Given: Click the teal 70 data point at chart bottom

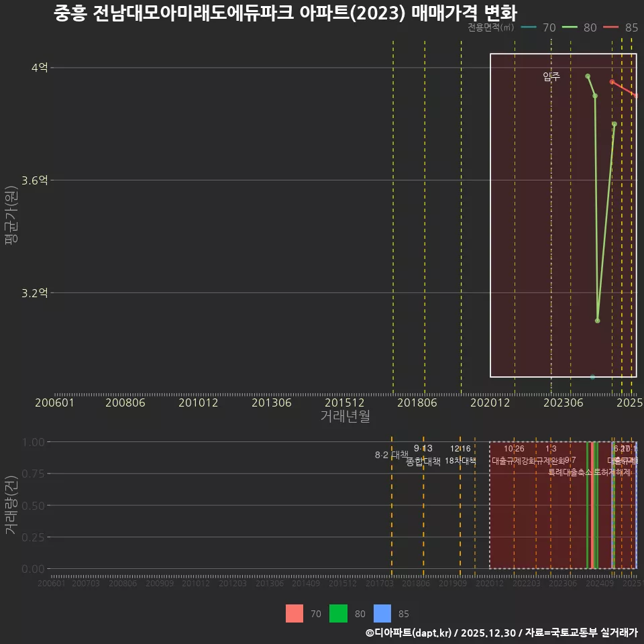Looking at the screenshot, I should click(x=592, y=376).
